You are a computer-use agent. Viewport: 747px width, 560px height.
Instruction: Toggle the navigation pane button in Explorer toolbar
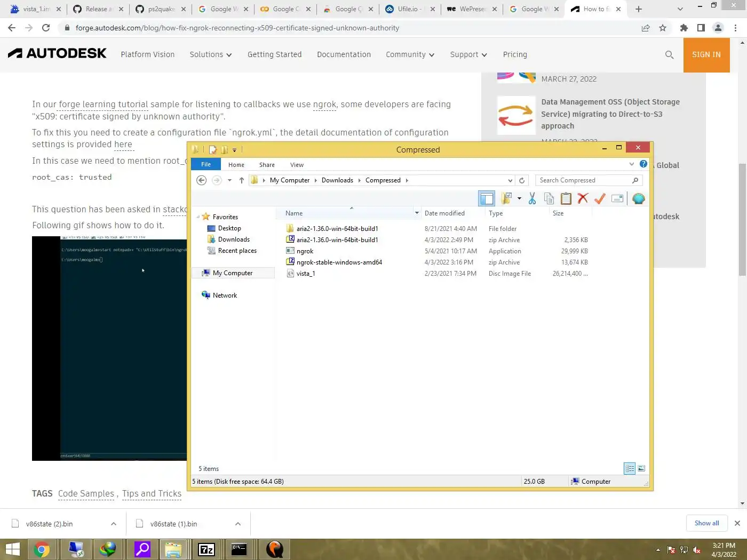pos(487,199)
